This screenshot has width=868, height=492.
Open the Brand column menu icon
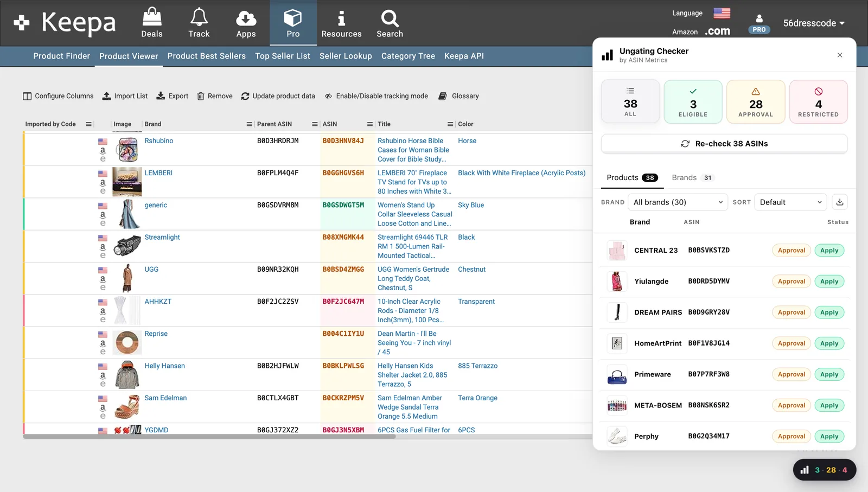point(250,124)
